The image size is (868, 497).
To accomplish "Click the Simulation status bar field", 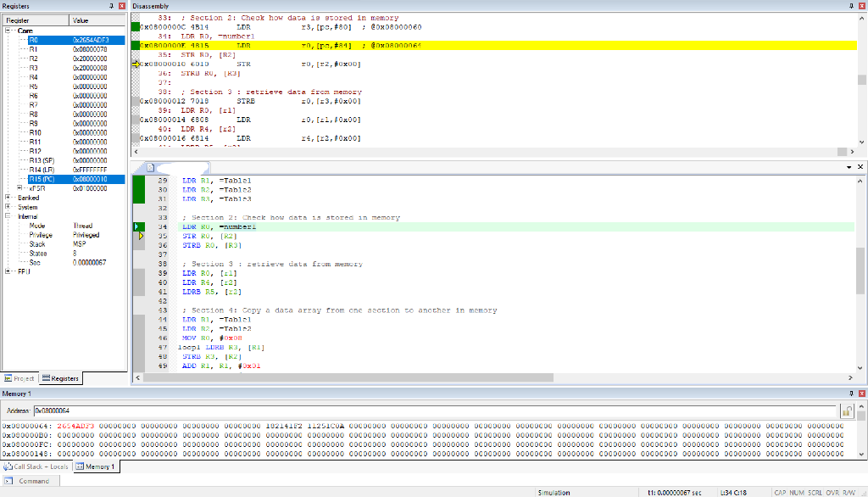I will click(554, 493).
